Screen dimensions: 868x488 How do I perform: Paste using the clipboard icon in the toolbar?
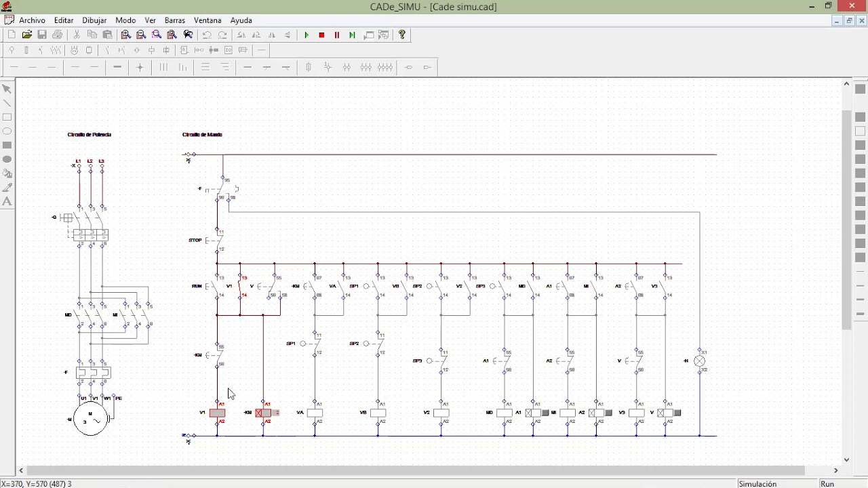point(107,35)
